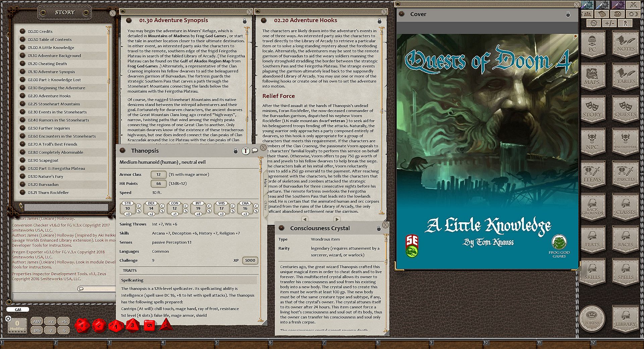
Task: Click the INT saving throw 'S' button
Action: (209, 211)
